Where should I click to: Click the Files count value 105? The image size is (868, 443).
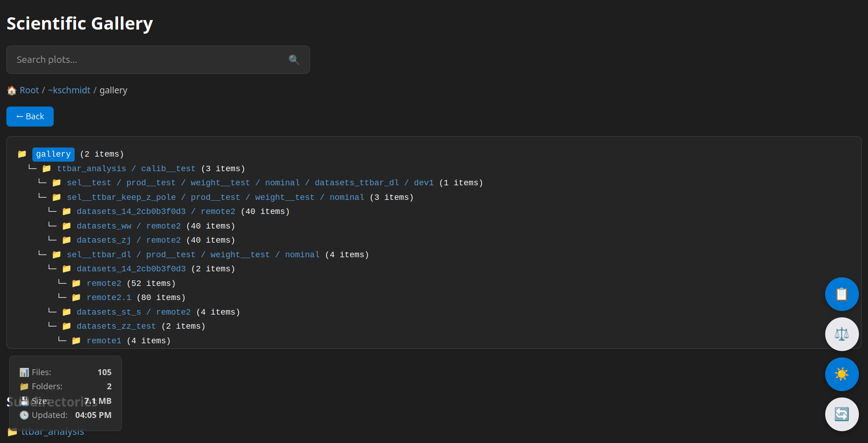104,372
